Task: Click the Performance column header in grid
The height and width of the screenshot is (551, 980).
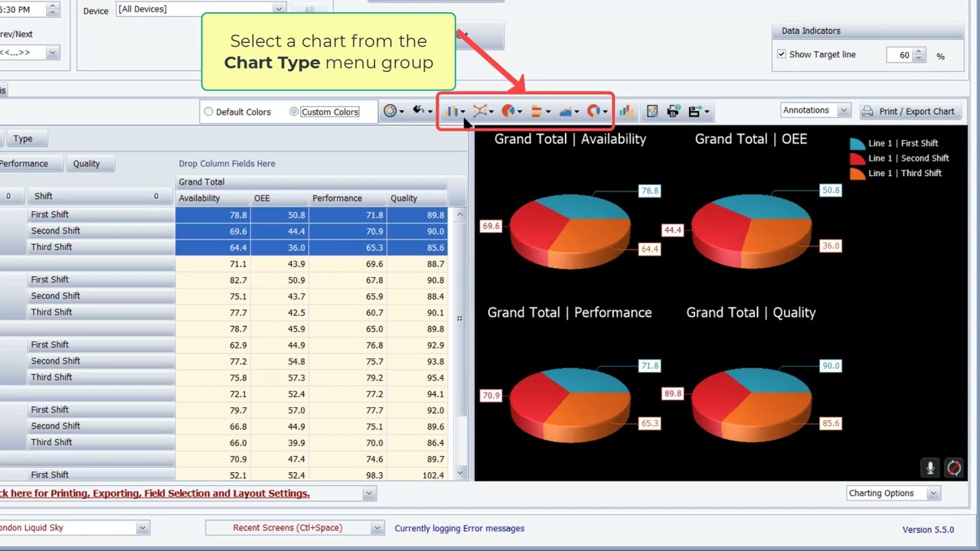Action: click(x=348, y=198)
